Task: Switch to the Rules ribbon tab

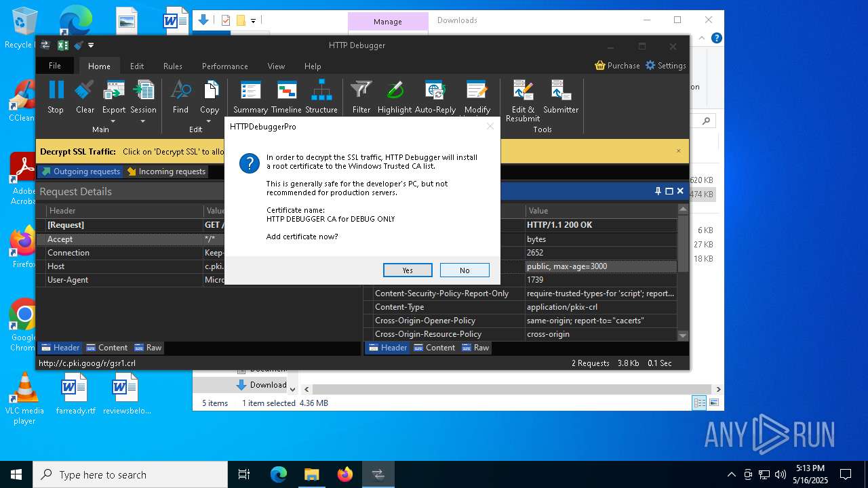Action: 173,66
